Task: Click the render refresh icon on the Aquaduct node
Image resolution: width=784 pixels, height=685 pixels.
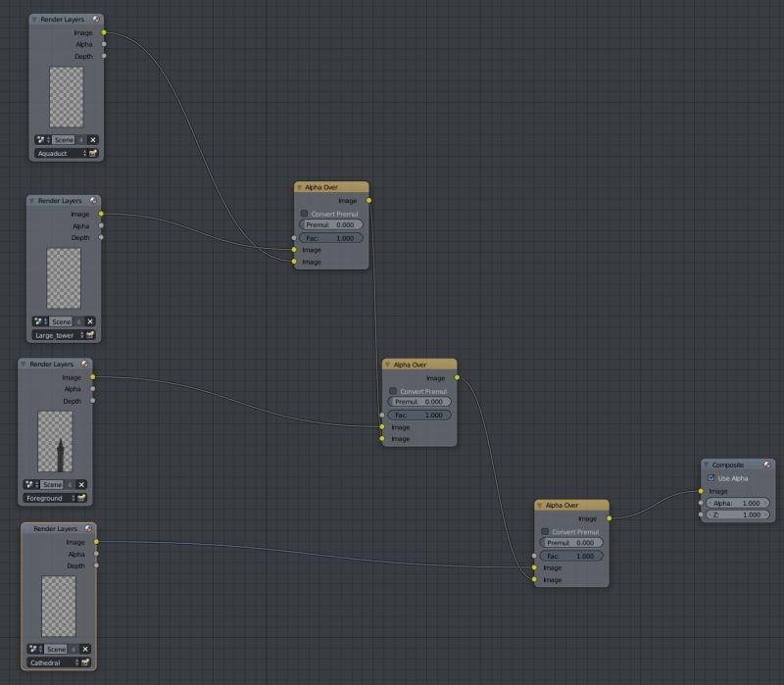Action: [94, 153]
